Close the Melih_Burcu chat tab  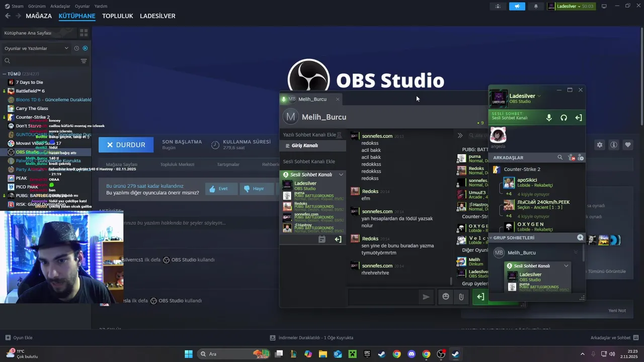(x=338, y=99)
